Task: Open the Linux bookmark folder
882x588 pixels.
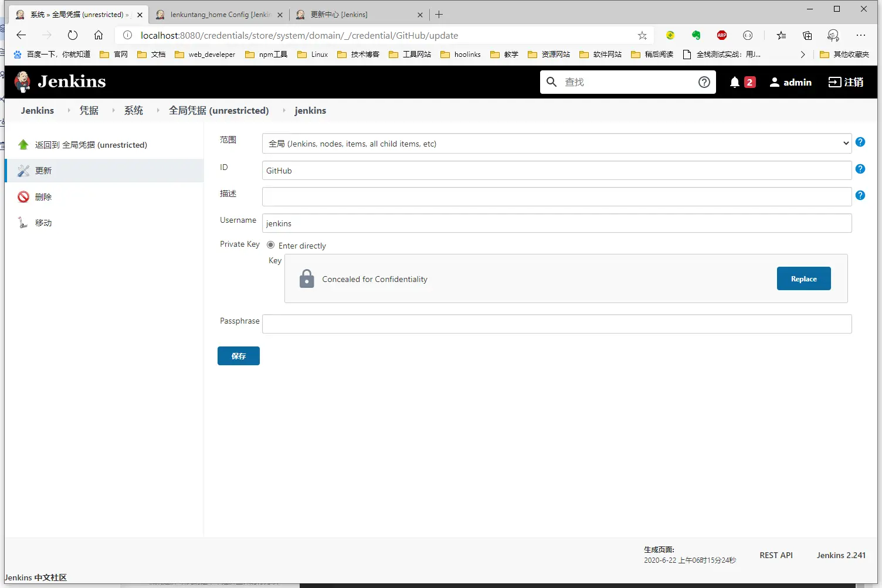Action: click(x=313, y=55)
